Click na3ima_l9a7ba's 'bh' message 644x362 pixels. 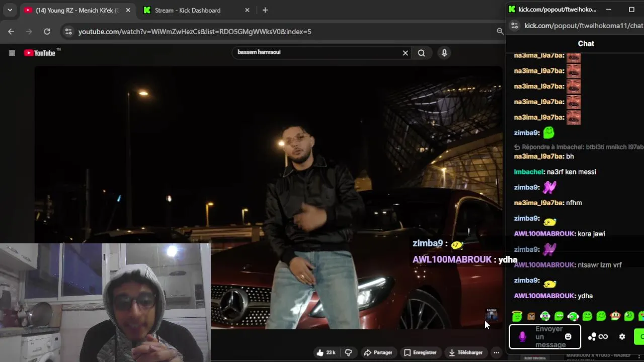coord(570,156)
